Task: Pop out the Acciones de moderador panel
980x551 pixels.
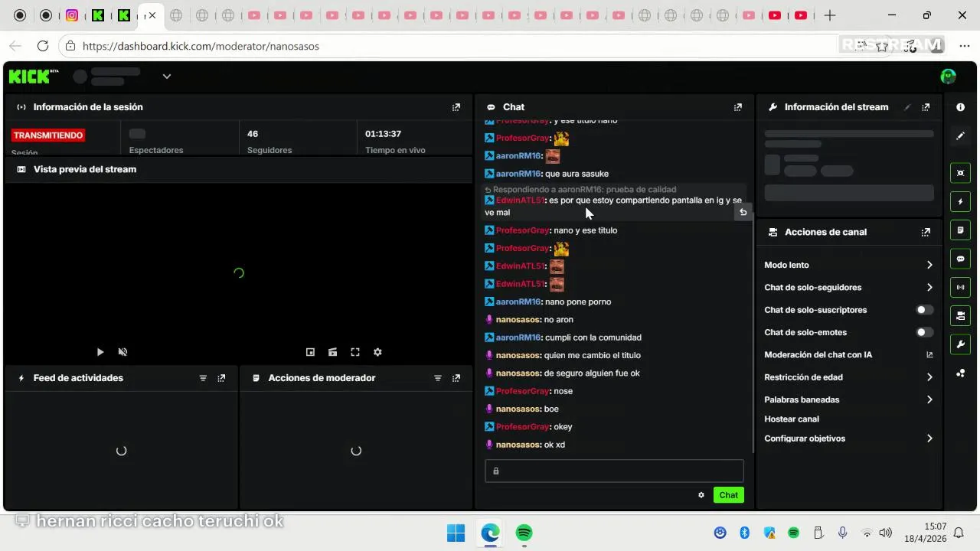Action: coord(456,378)
